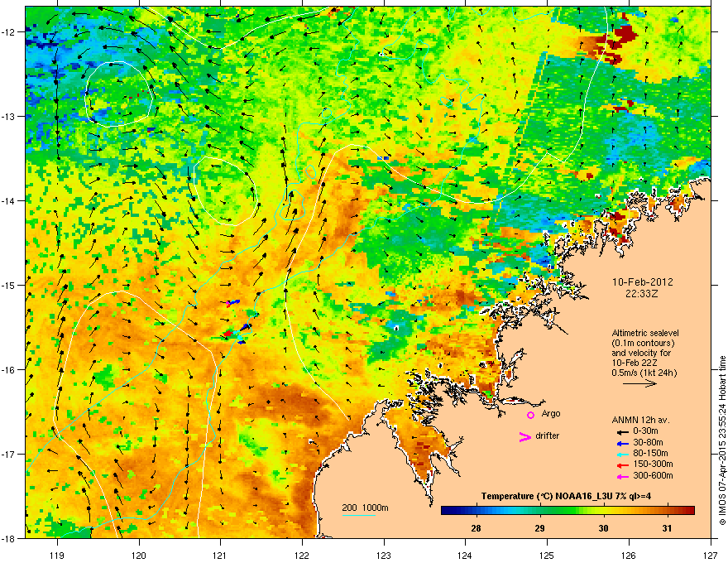Click the 'Altimetric sealevel' legend text
728x563 pixels.
[645, 333]
